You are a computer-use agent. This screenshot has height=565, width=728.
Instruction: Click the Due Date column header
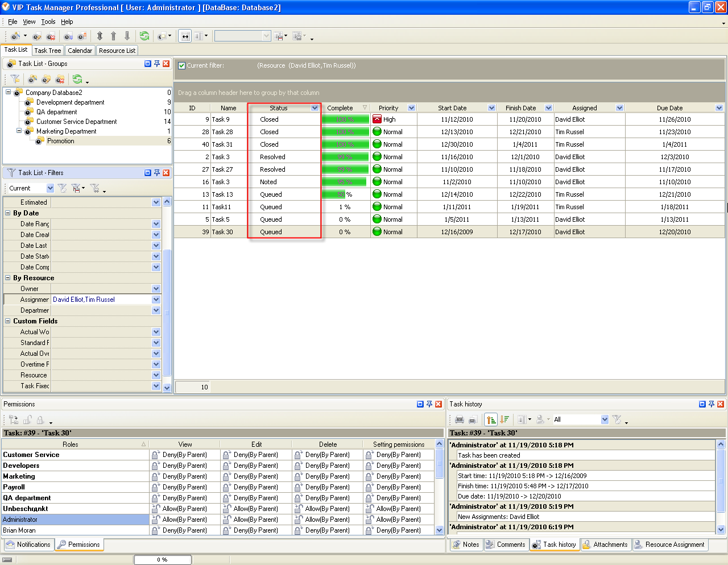pyautogui.click(x=669, y=108)
